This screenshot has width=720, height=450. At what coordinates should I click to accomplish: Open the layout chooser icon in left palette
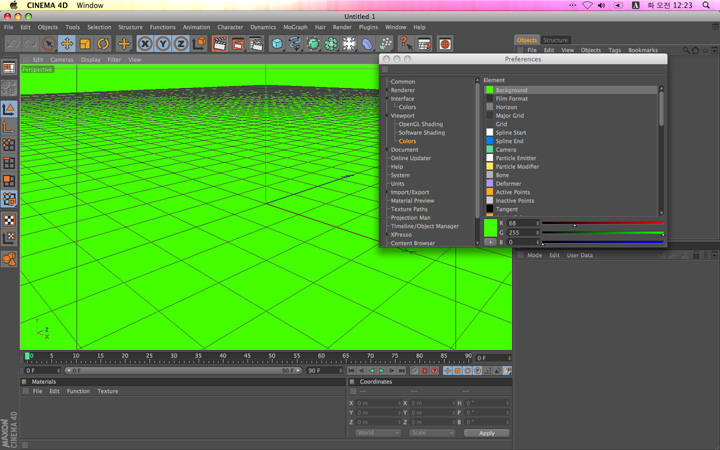[9, 68]
